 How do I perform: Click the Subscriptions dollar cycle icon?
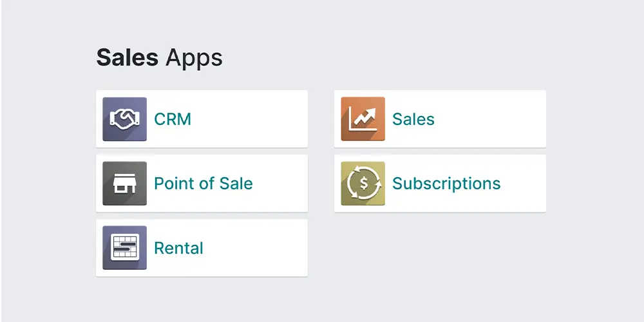coord(363,184)
